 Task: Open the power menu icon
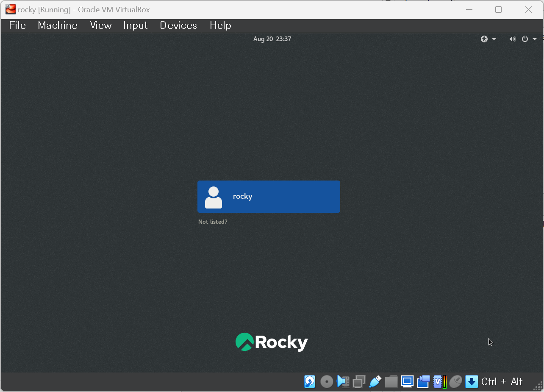click(525, 39)
